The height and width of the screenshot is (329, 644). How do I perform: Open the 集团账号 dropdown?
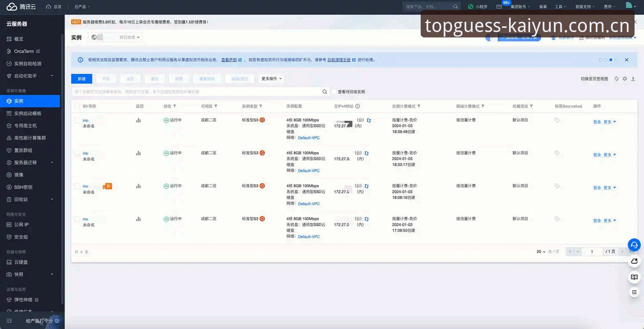[520, 7]
